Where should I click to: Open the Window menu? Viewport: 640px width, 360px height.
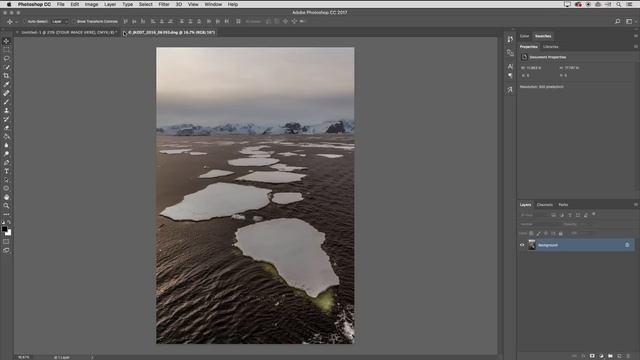point(213,4)
